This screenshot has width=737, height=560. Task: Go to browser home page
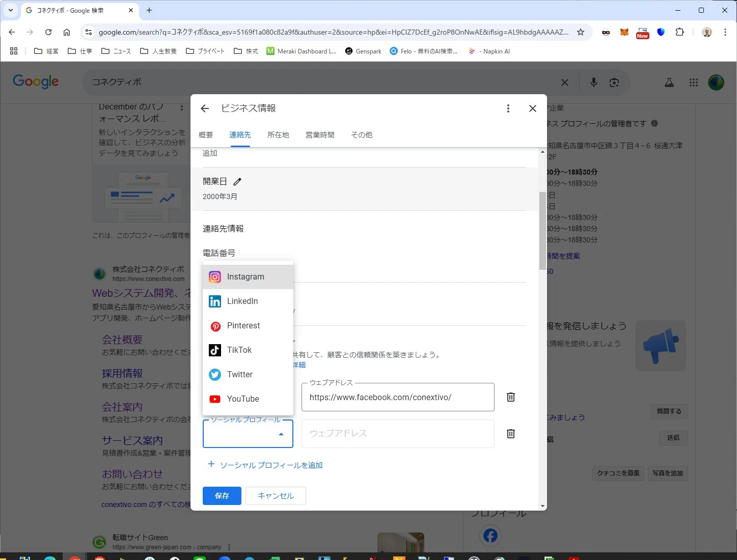(67, 32)
